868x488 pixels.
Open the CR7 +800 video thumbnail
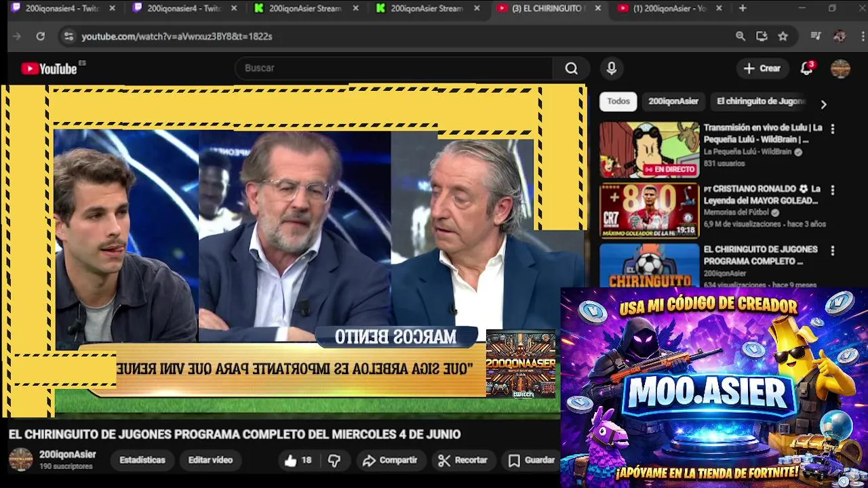tap(649, 211)
